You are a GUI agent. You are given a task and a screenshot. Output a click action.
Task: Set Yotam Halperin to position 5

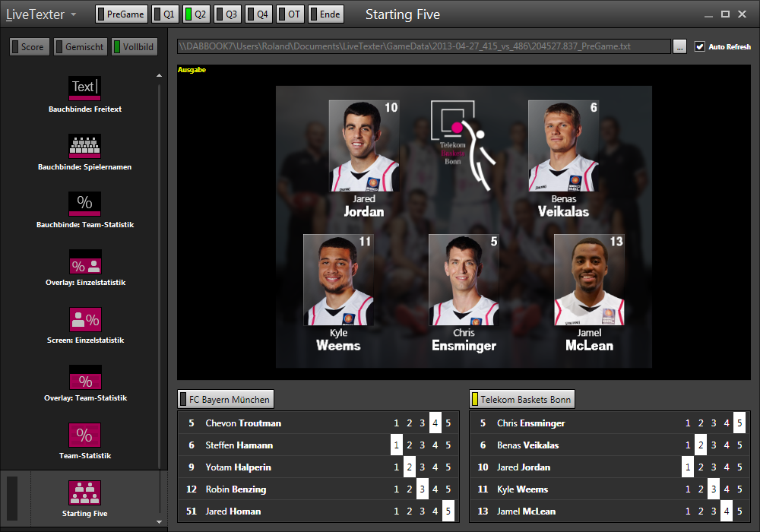pyautogui.click(x=448, y=467)
